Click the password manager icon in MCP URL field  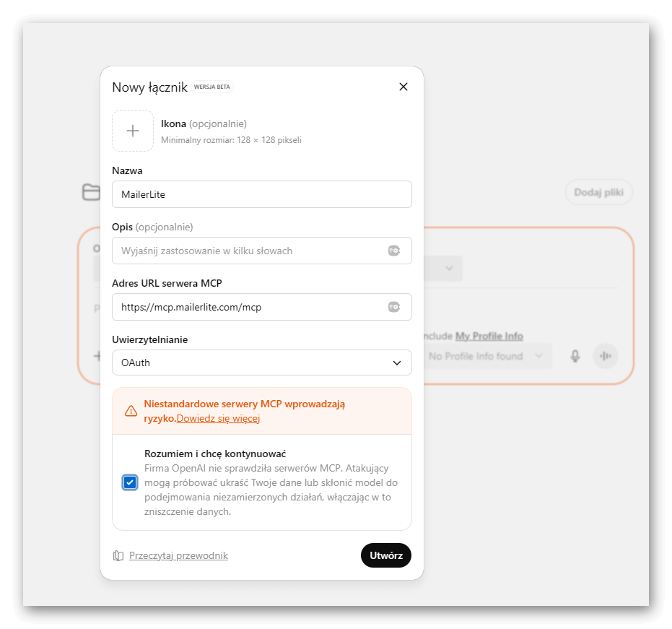(x=394, y=307)
